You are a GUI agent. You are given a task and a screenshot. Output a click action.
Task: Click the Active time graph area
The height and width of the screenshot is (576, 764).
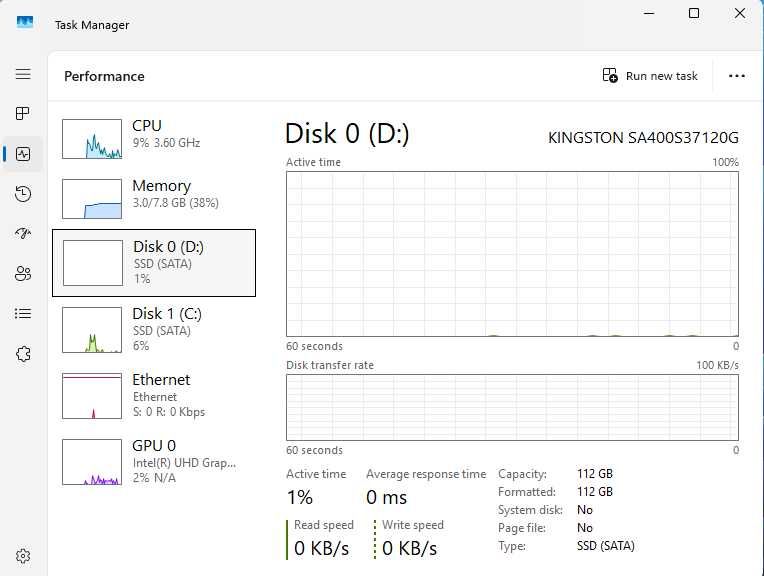pyautogui.click(x=512, y=253)
